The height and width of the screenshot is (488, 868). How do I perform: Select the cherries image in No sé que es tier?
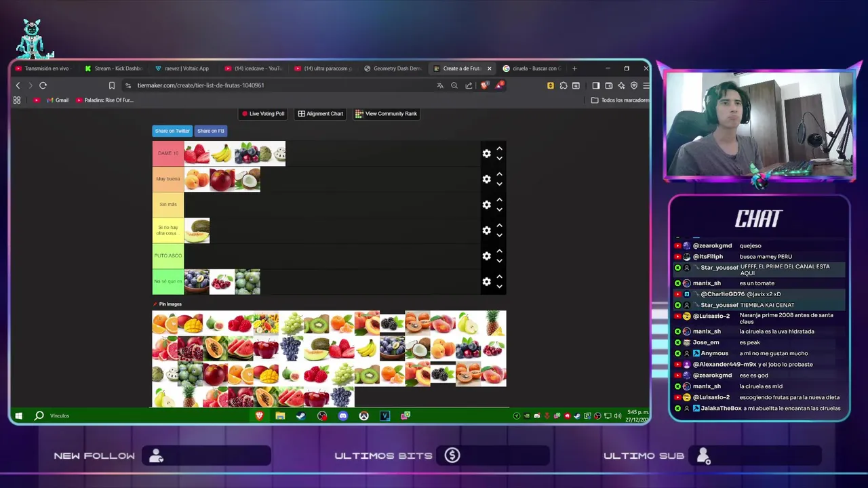pos(222,281)
